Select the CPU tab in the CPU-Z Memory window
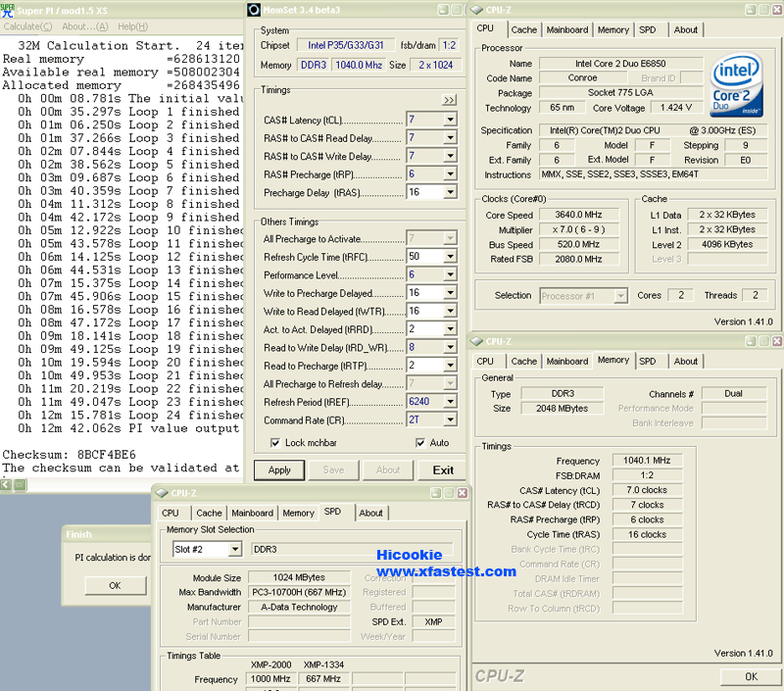 click(x=485, y=362)
